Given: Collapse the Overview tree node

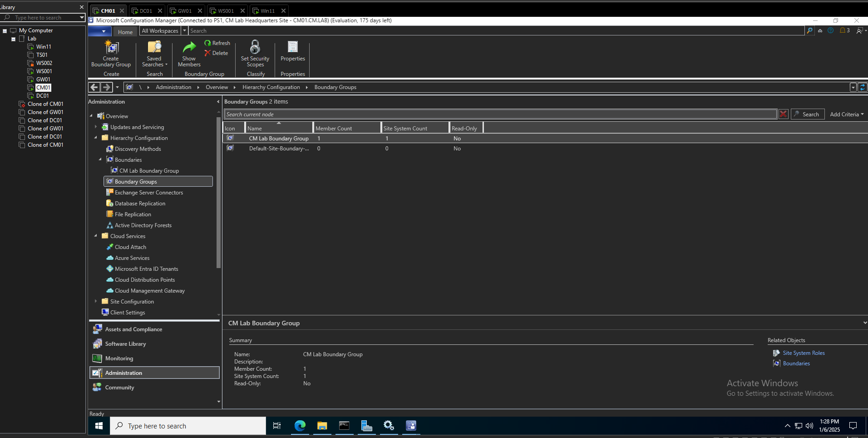Looking at the screenshot, I should (91, 116).
